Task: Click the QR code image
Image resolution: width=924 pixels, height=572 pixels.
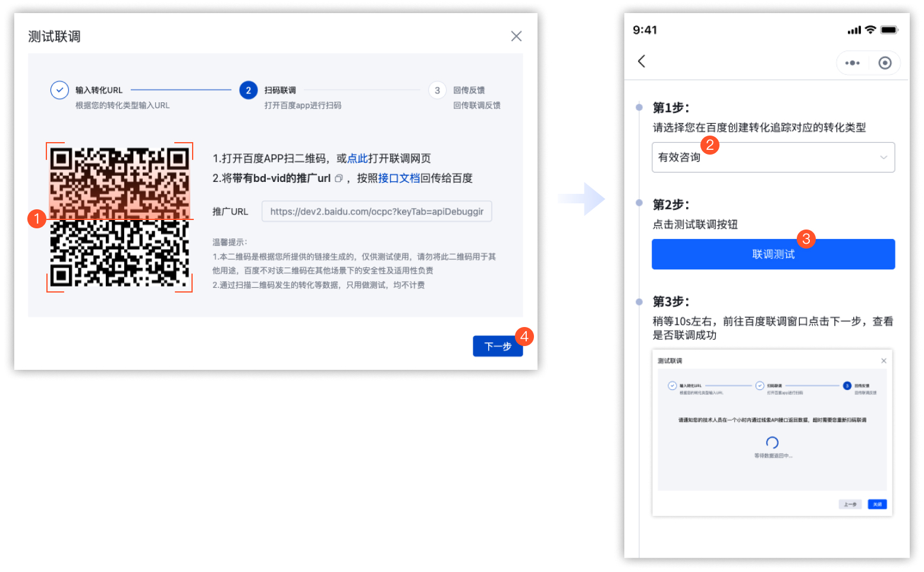Action: tap(120, 217)
